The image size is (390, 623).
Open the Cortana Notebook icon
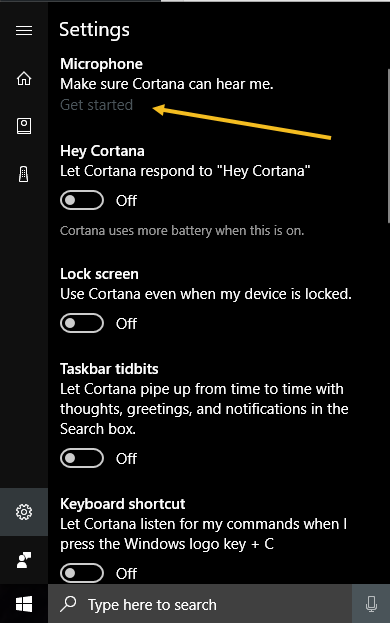tap(24, 126)
